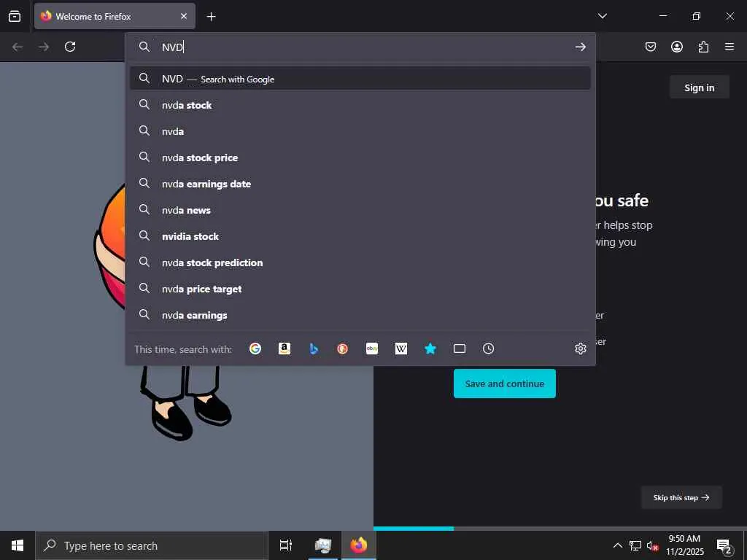Open the notification center icon
Screen dimensions: 747x560
(724, 545)
